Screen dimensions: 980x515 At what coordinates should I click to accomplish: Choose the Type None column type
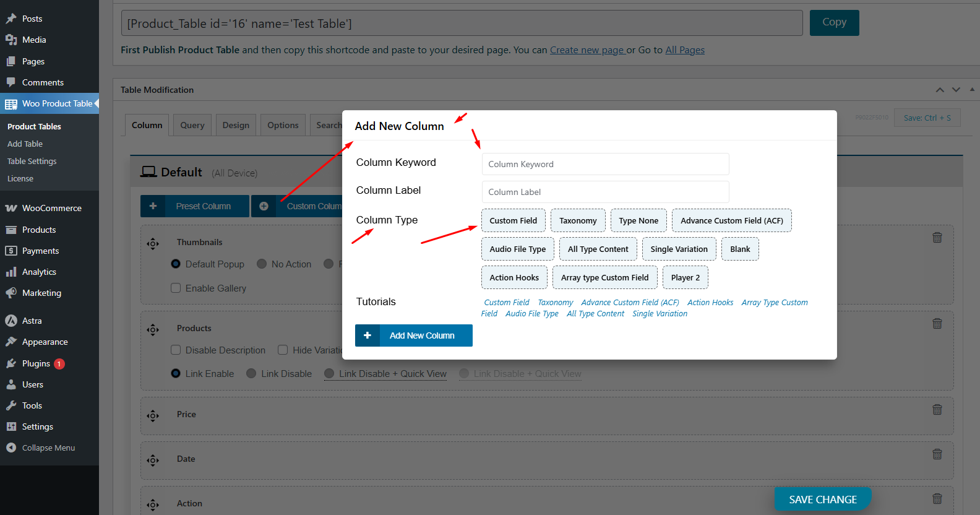(638, 220)
